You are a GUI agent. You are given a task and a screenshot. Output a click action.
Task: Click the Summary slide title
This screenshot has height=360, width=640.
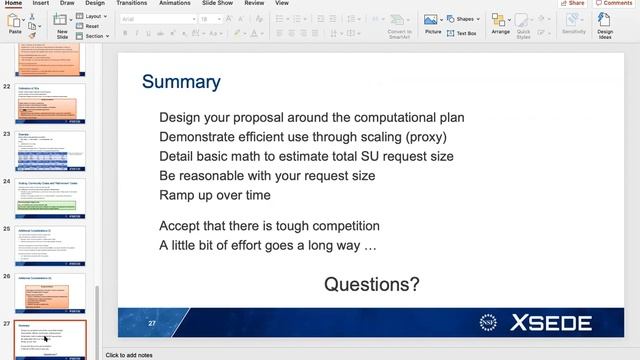pyautogui.click(x=181, y=82)
